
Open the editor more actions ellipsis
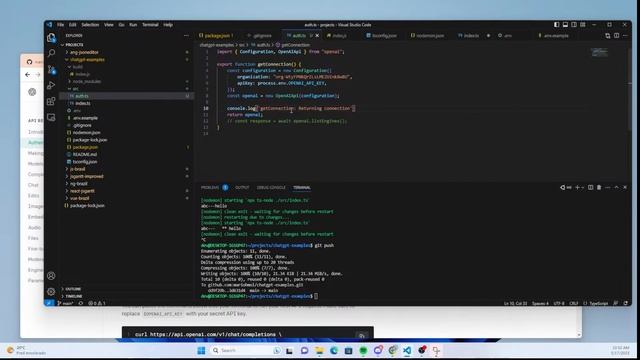(625, 36)
